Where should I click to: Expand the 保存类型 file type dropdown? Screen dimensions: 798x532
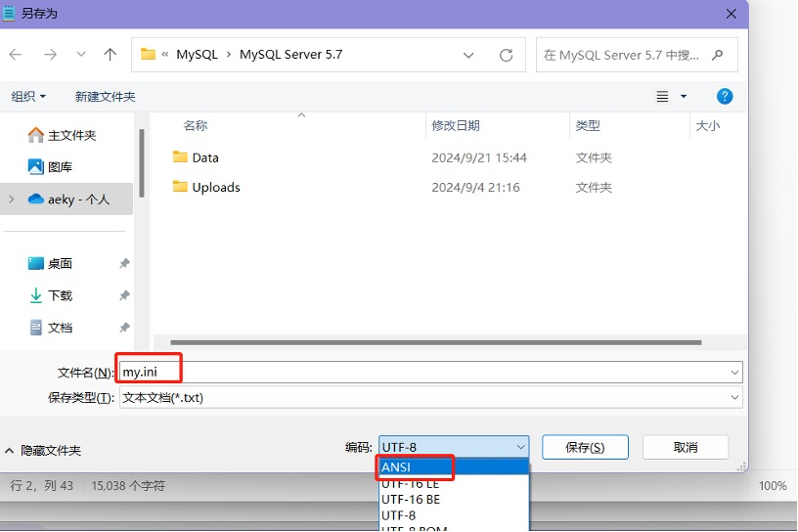point(734,398)
